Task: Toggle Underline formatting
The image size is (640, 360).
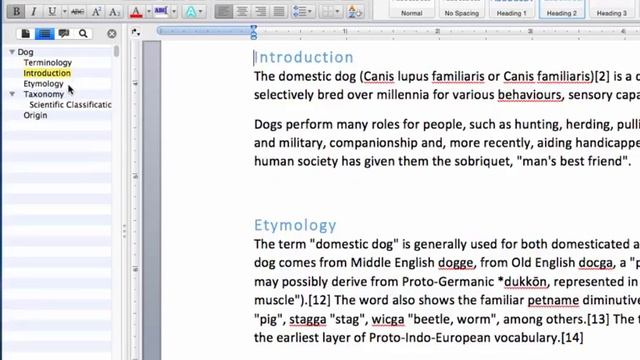Action: (x=52, y=11)
